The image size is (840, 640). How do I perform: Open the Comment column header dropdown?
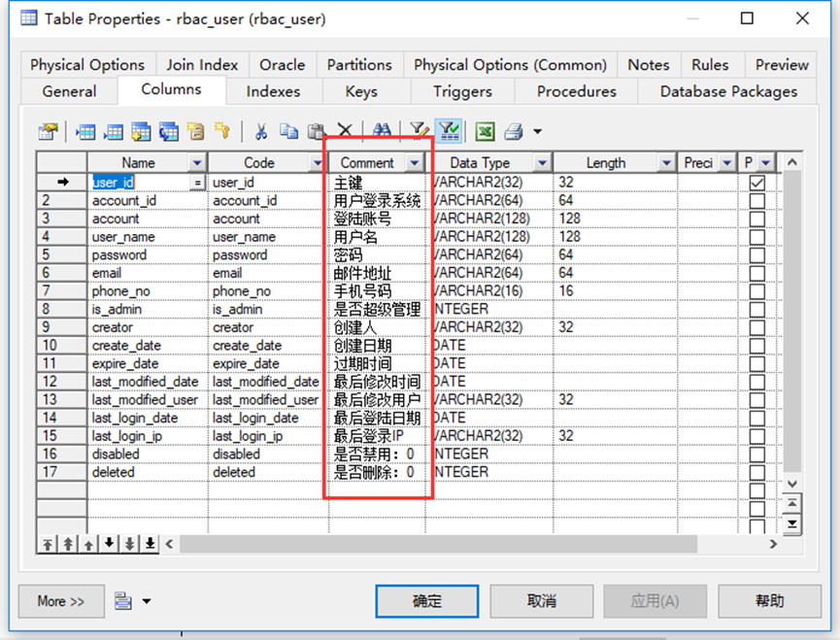(x=415, y=162)
